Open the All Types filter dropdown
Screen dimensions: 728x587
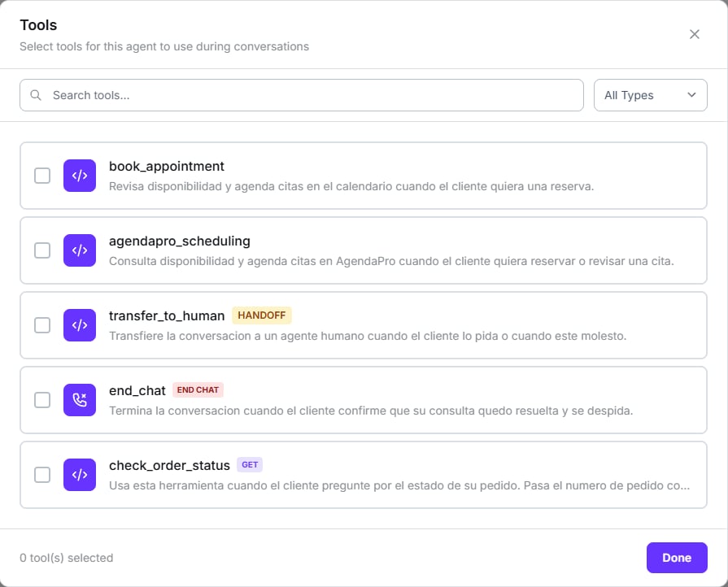[x=651, y=95]
